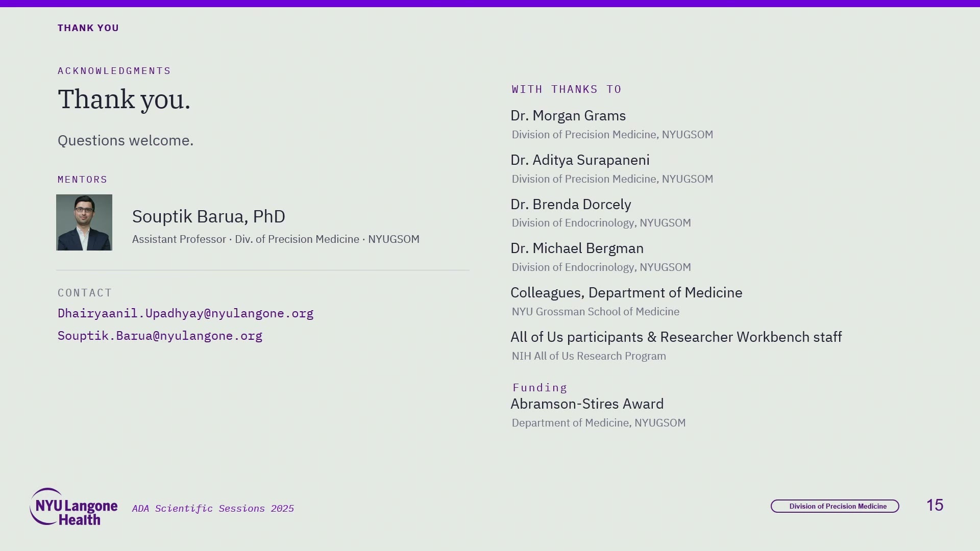Click the affiliation under Dr. Aditya Surapaneni
Viewport: 980px width, 551px height.
point(612,179)
